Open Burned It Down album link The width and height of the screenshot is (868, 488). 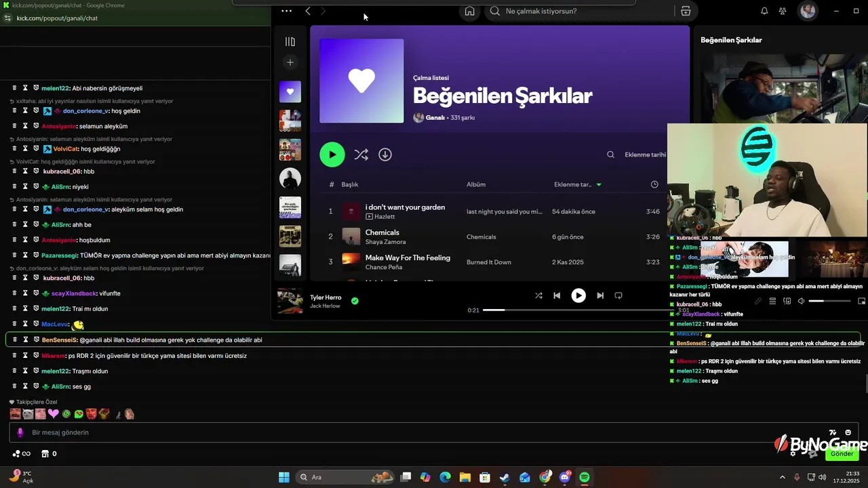(x=489, y=262)
